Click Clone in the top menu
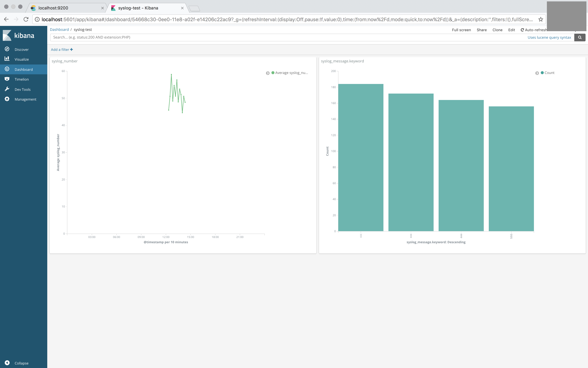This screenshot has width=588, height=368. (x=497, y=30)
